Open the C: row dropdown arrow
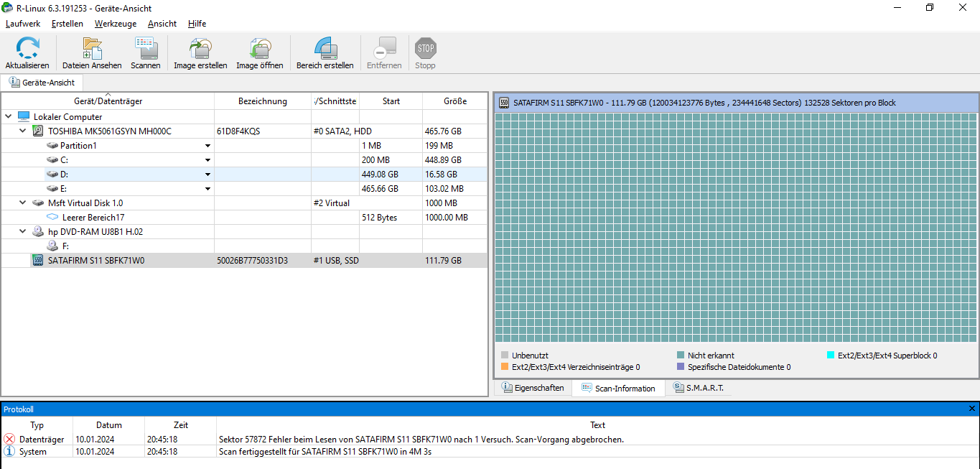The width and height of the screenshot is (980, 469). tap(208, 160)
